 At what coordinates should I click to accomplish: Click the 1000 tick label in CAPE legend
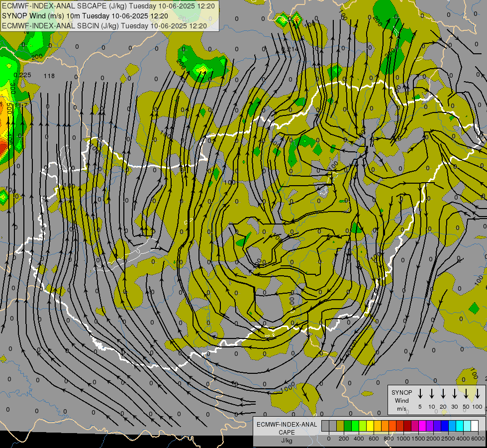403,439
